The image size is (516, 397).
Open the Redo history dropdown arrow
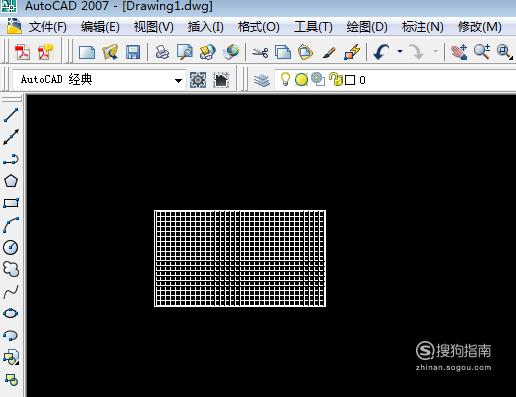pyautogui.click(x=435, y=52)
